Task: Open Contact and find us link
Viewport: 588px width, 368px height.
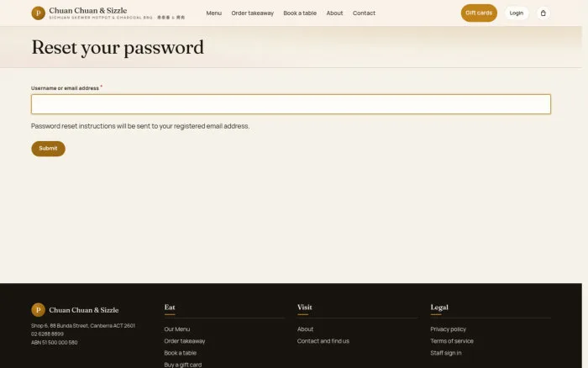Action: click(323, 341)
